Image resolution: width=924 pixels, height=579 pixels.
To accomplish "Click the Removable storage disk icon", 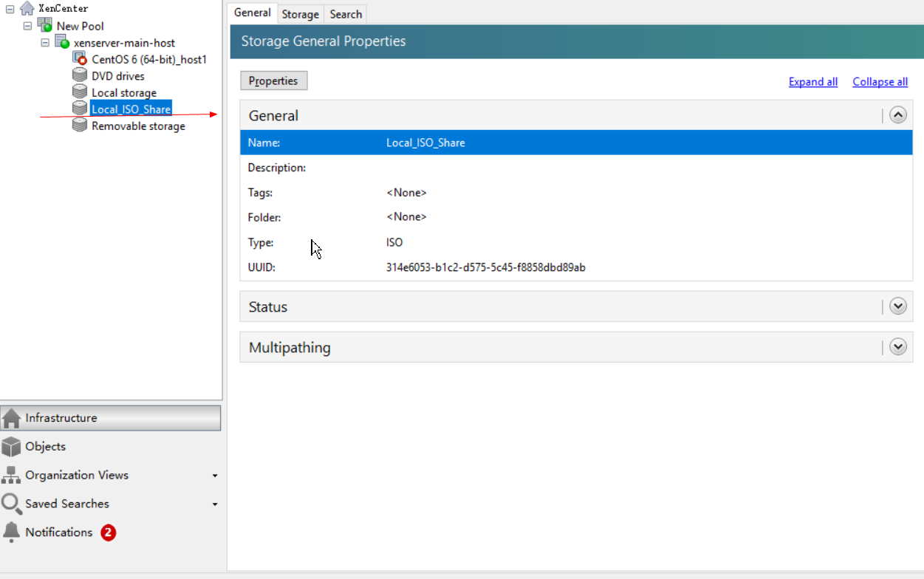I will (x=80, y=126).
